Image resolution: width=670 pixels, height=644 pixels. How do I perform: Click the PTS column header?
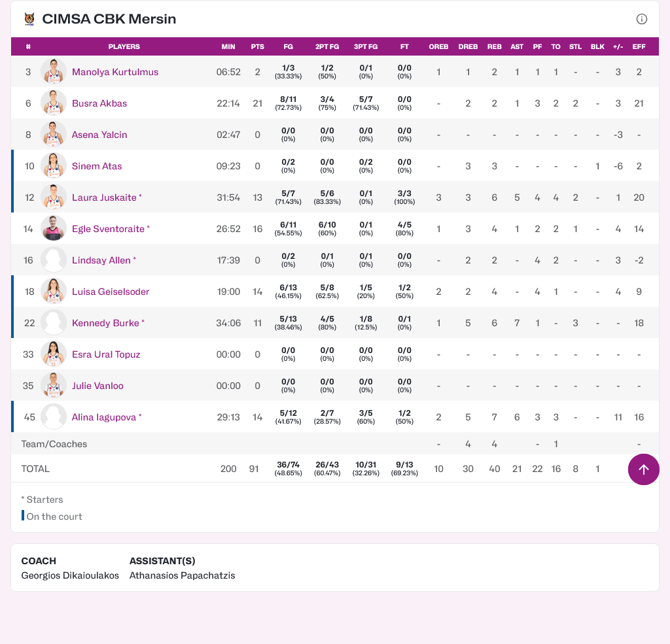[257, 47]
